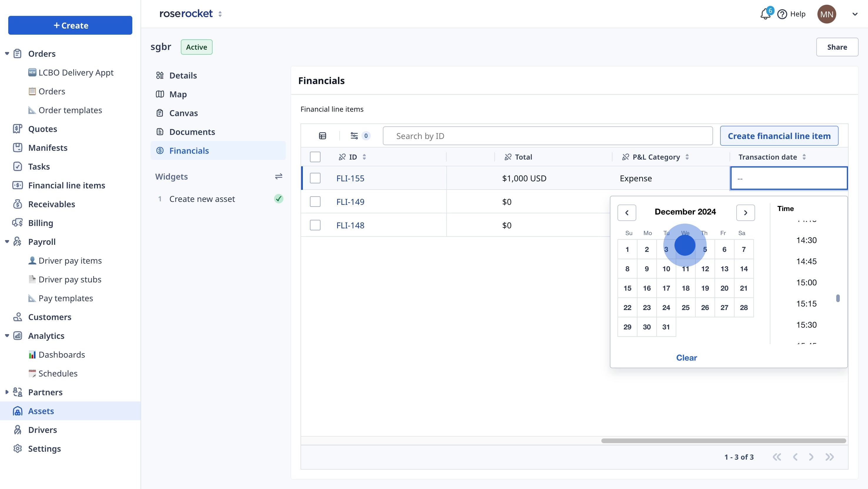Click Create financial line item button
Screen dimensions: 868x489
point(779,136)
